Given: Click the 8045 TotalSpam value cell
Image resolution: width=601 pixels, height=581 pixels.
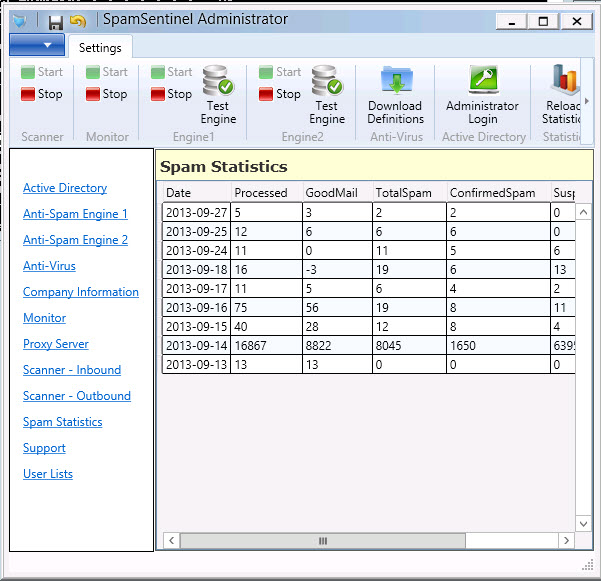Looking at the screenshot, I should 409,345.
